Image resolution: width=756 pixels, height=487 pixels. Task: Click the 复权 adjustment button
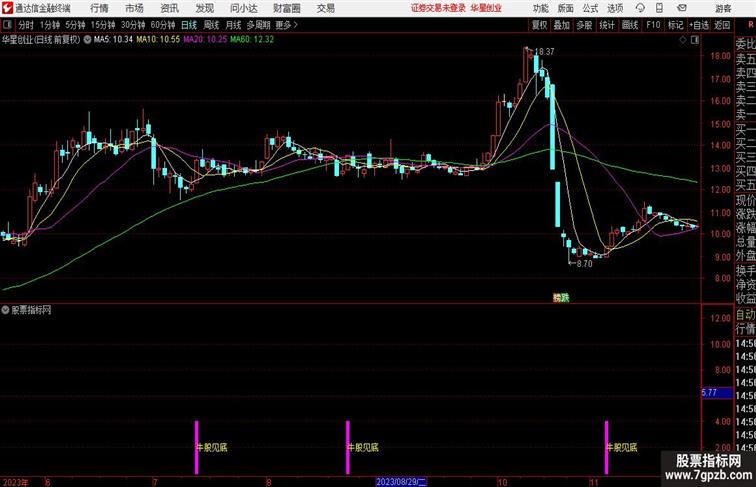coord(539,25)
